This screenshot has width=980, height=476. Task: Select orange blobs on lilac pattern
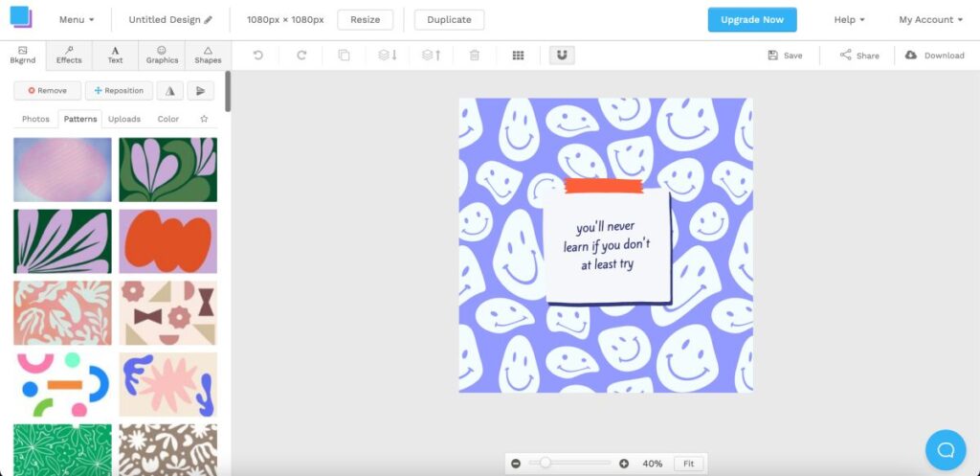pos(168,241)
